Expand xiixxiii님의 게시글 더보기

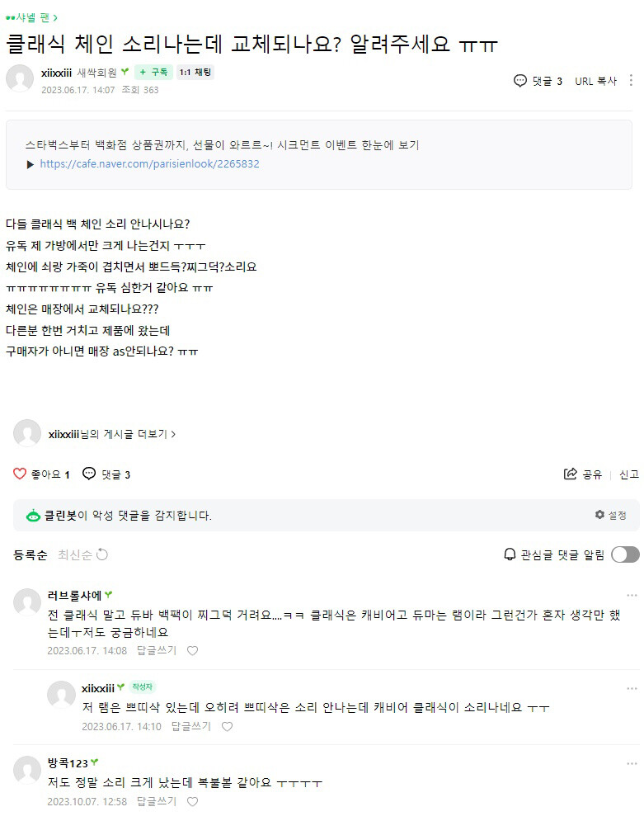pos(112,434)
